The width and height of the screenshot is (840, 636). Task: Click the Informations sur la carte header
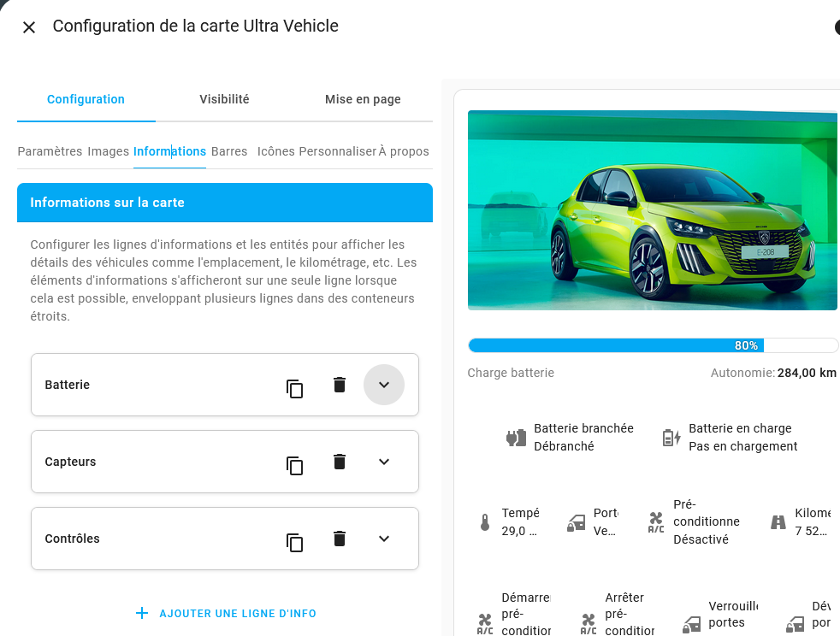225,203
